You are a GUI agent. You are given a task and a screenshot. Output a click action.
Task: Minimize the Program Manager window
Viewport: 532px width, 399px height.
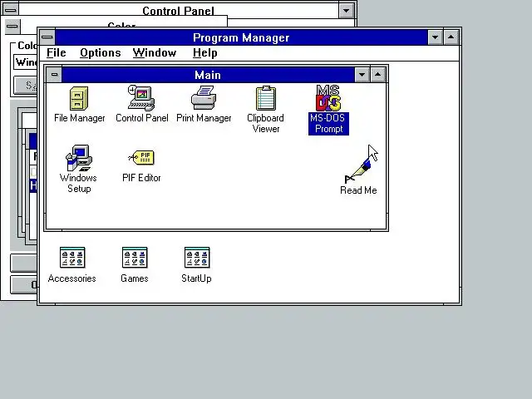pyautogui.click(x=435, y=37)
